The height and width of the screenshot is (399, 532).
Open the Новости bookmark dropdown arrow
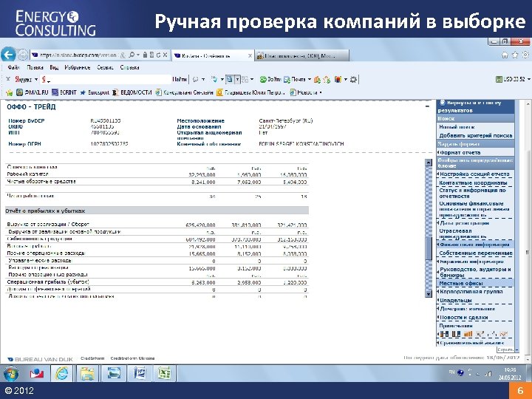coord(320,92)
